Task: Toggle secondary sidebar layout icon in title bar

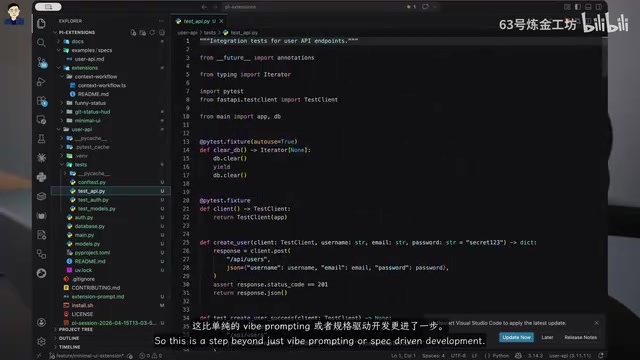Action: pos(598,7)
